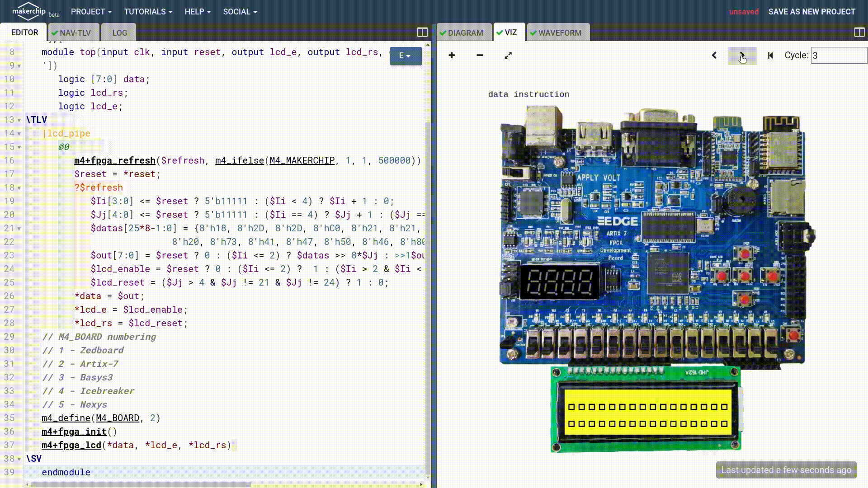Jump to first cycle with skip-back icon

click(770, 55)
